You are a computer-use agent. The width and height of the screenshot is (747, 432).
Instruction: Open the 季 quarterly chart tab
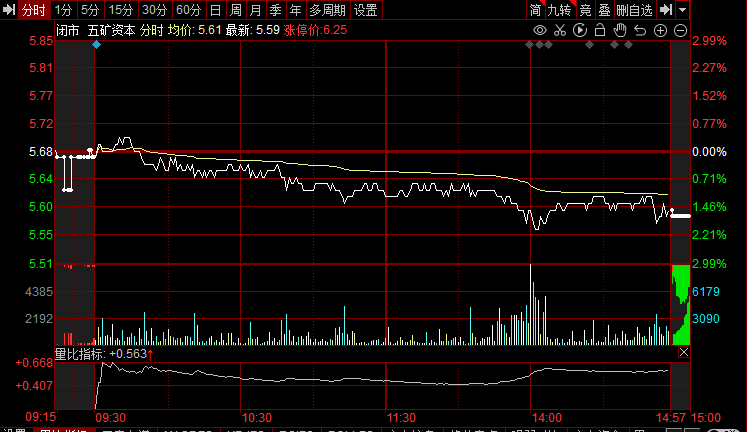coord(275,10)
